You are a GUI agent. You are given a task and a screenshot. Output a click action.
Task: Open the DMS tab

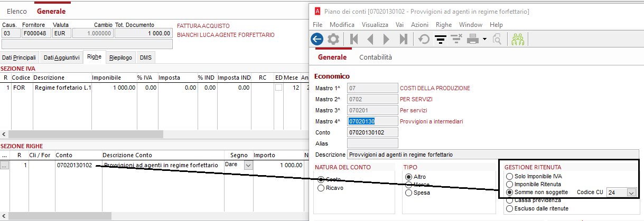click(145, 57)
